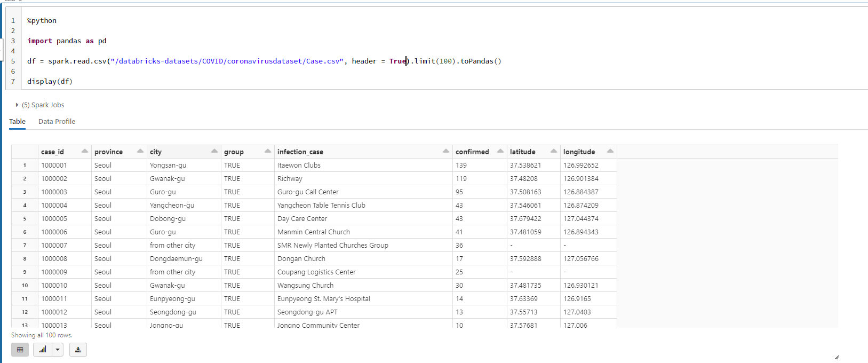Switch to the Data Profile tab
The image size is (868, 363).
57,122
